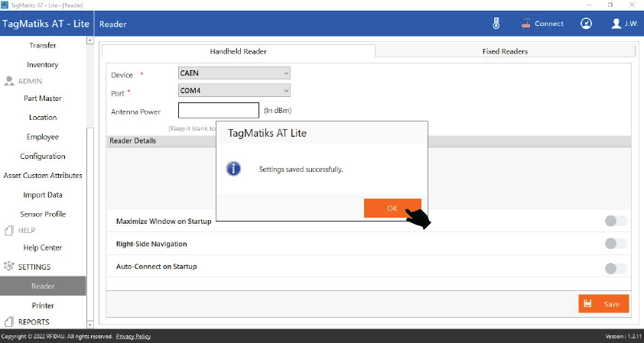Turn on Auto-Connect on Startup toggle
The width and height of the screenshot is (644, 343).
coord(615,268)
